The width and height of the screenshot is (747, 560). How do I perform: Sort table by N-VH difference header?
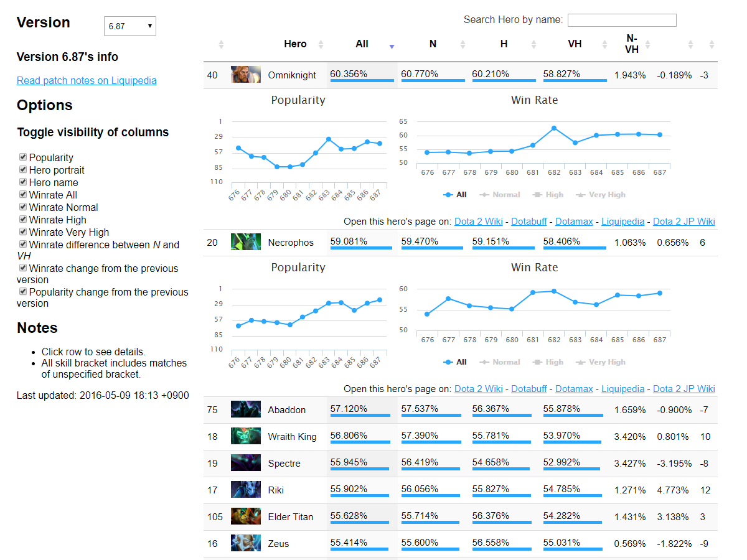click(x=631, y=44)
